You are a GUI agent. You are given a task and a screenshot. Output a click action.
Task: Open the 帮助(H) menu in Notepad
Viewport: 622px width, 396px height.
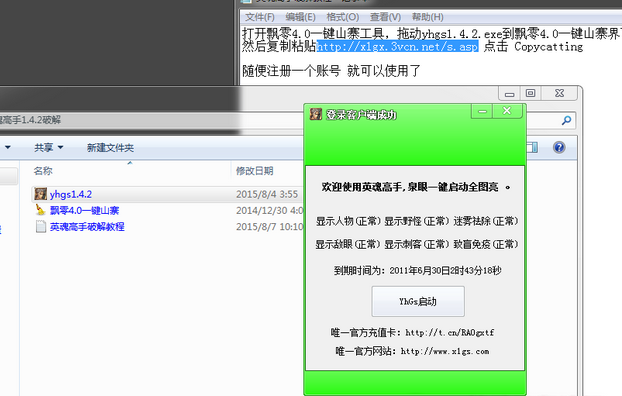tap(428, 17)
